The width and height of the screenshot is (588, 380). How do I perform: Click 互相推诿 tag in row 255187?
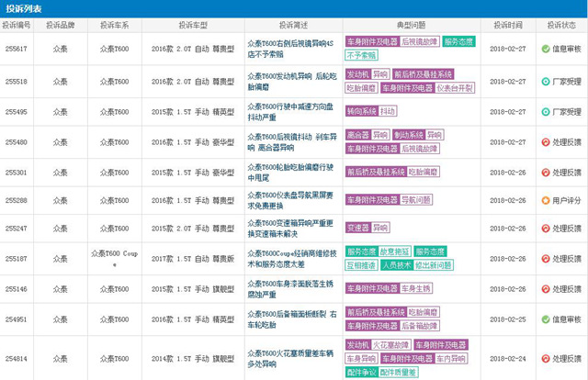pos(361,265)
